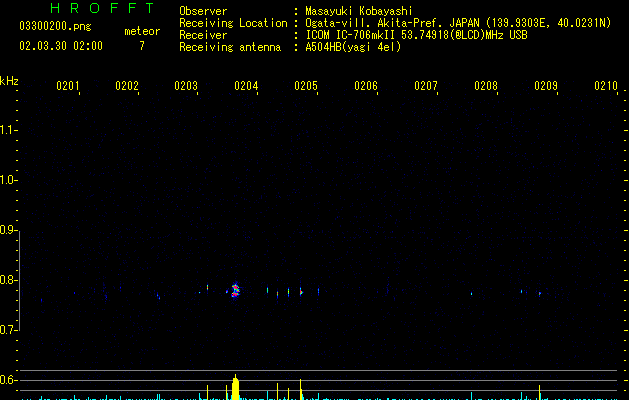This screenshot has width=629, height=400.
Task: Click the A504HB(yagi 4el) antenna text
Action: click(x=353, y=47)
